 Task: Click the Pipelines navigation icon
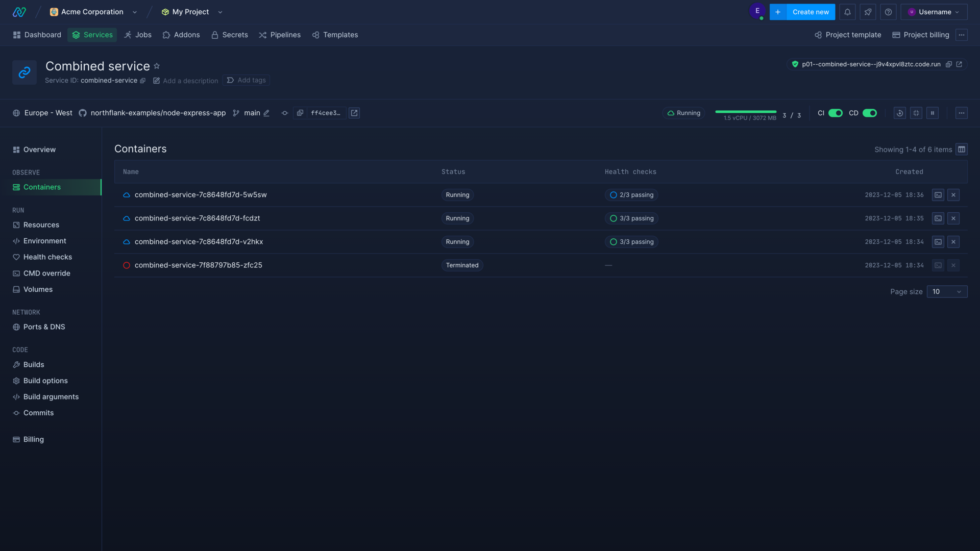262,35
